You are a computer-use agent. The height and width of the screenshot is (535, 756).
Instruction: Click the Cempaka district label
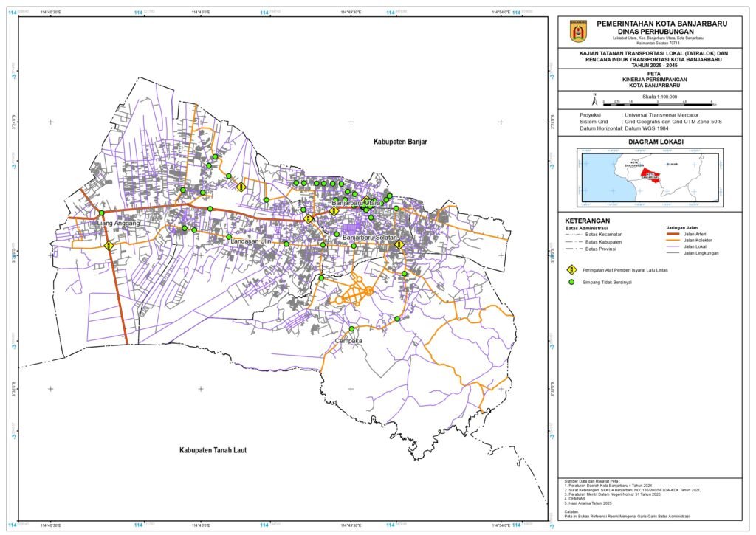point(348,341)
